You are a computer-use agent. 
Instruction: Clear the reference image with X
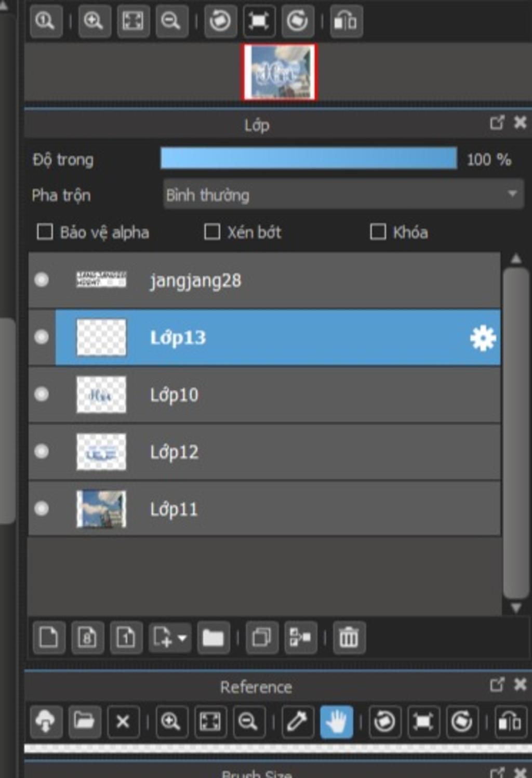123,721
